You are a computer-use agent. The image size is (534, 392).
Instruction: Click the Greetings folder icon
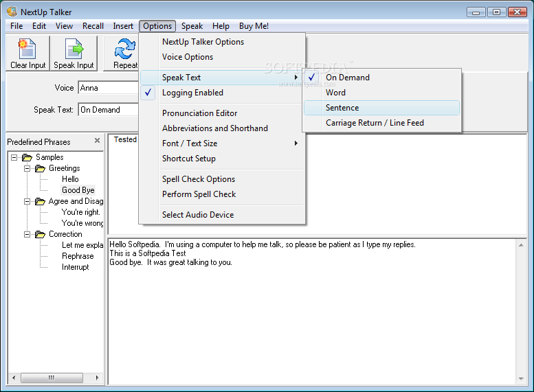coord(40,168)
